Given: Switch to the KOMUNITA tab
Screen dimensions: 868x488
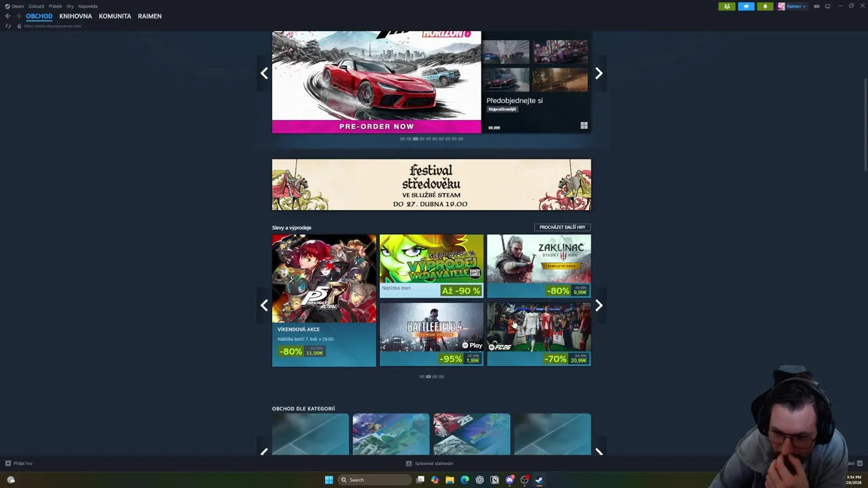Looking at the screenshot, I should click(115, 16).
